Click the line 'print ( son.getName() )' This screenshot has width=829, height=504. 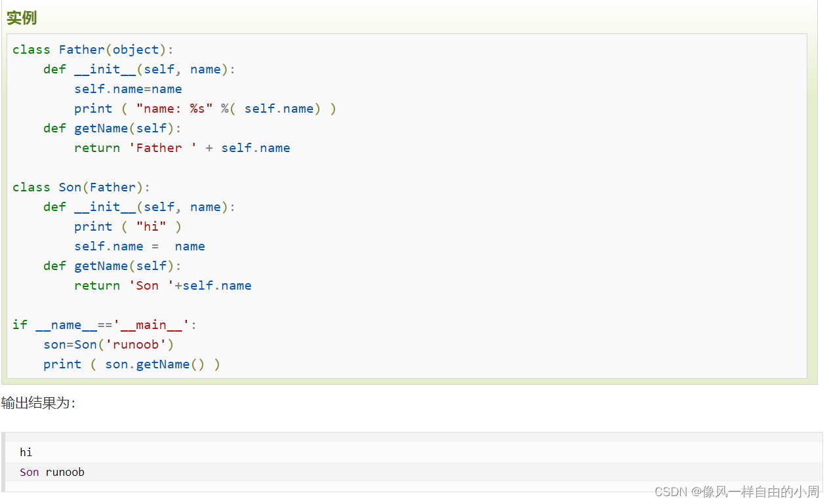click(132, 364)
